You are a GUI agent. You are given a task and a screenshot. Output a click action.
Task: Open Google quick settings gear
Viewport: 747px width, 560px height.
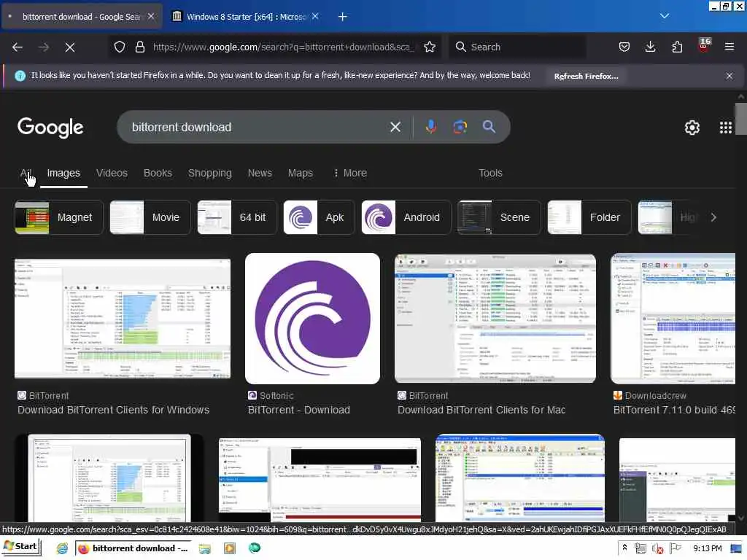(x=692, y=127)
